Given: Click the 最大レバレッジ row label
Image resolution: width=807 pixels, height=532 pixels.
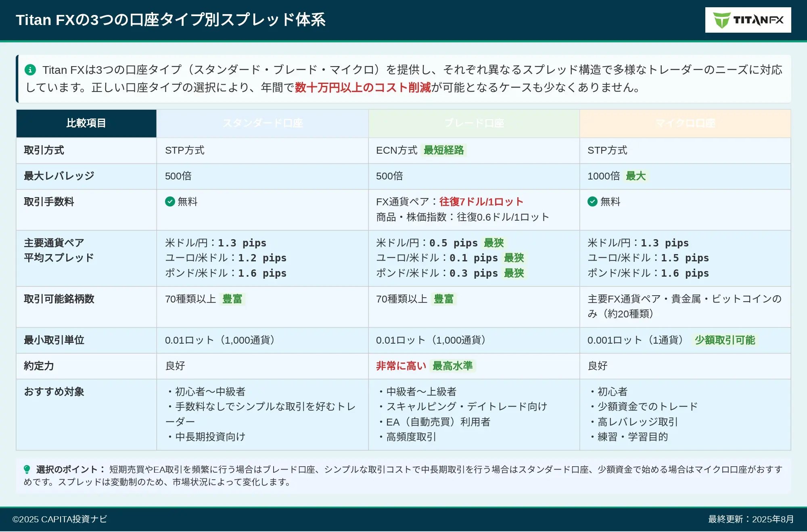Looking at the screenshot, I should pos(59,176).
